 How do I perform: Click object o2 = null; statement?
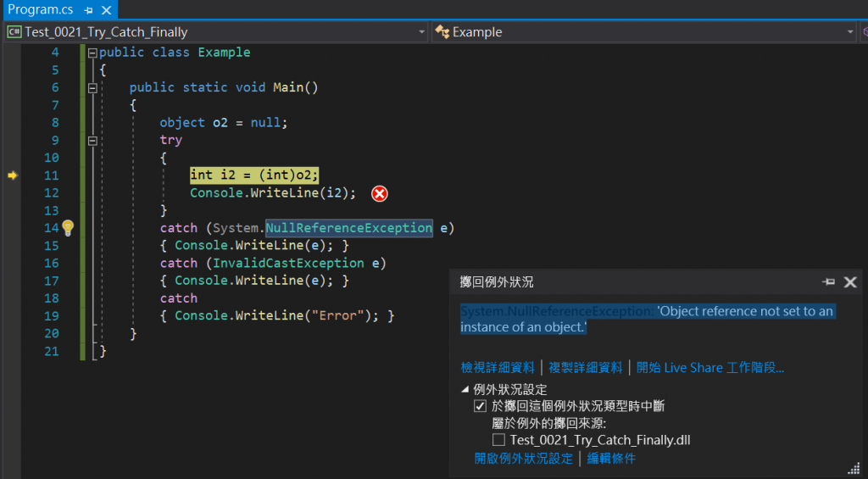point(224,122)
